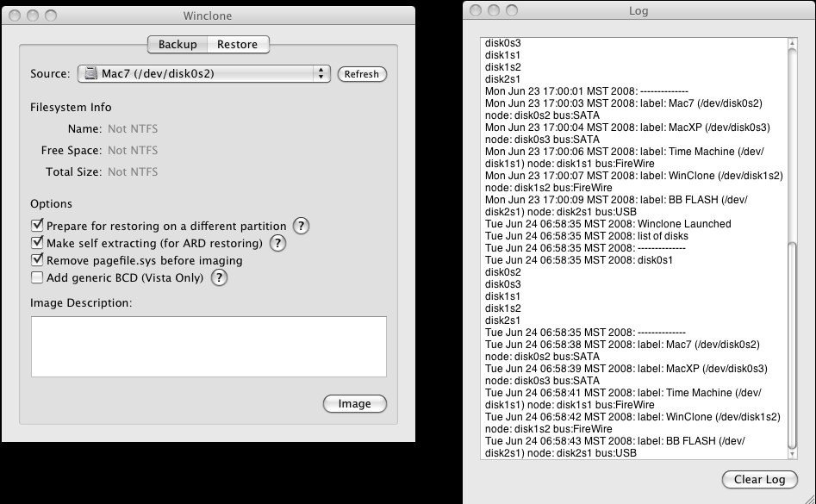Viewport: 816px width, 504px height.
Task: Click the 06:58:39 'label: MacXP' log line
Action: [626, 369]
